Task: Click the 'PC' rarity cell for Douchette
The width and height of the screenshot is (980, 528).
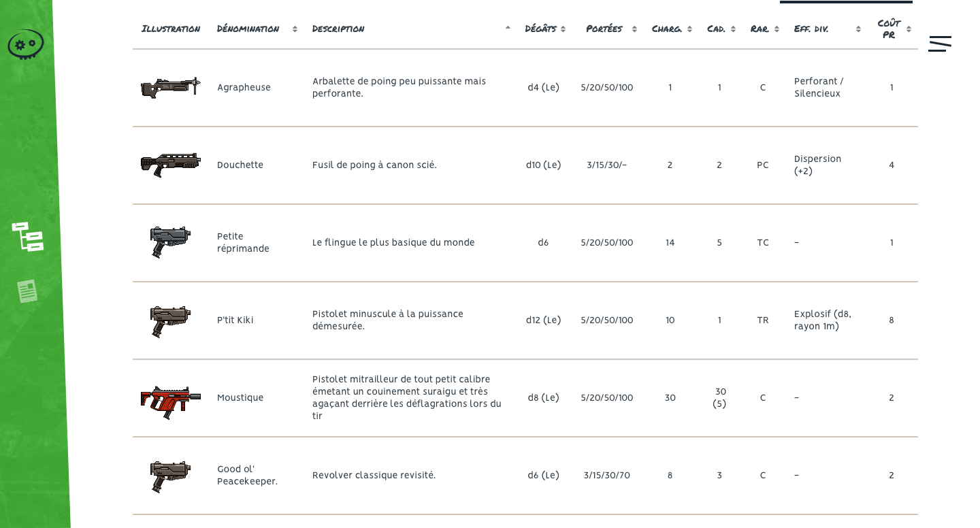Action: click(x=763, y=165)
